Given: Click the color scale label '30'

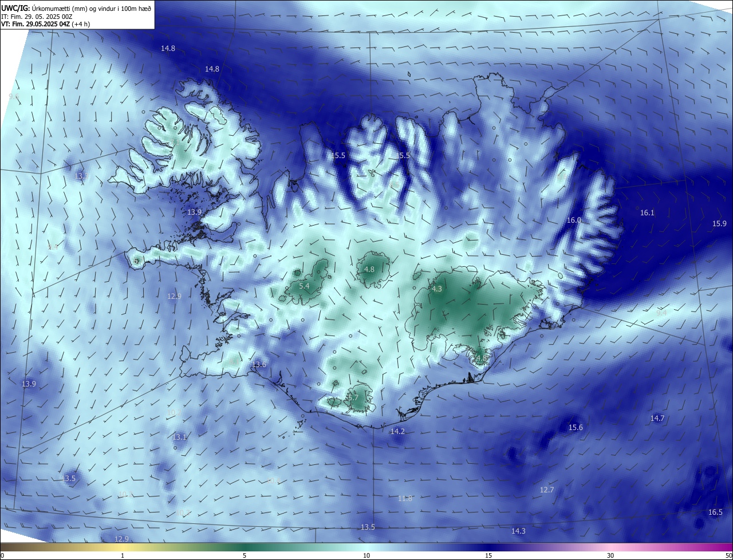Looking at the screenshot, I should [x=610, y=556].
